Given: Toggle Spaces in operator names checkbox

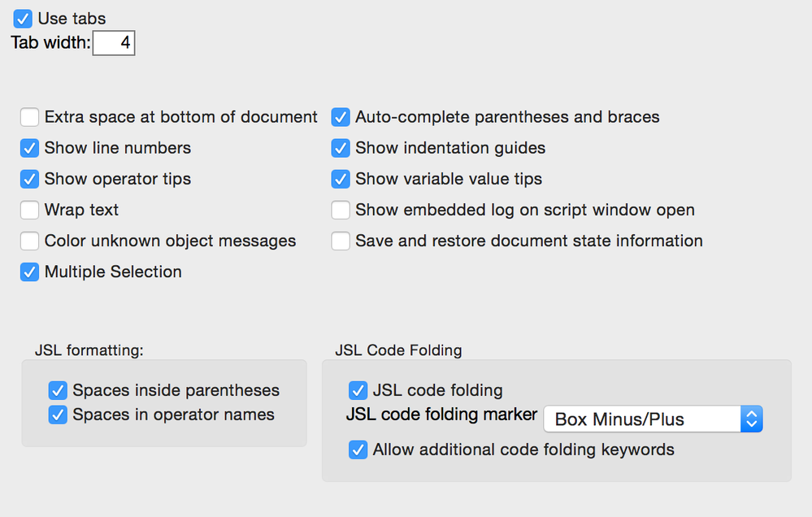Looking at the screenshot, I should [x=58, y=415].
